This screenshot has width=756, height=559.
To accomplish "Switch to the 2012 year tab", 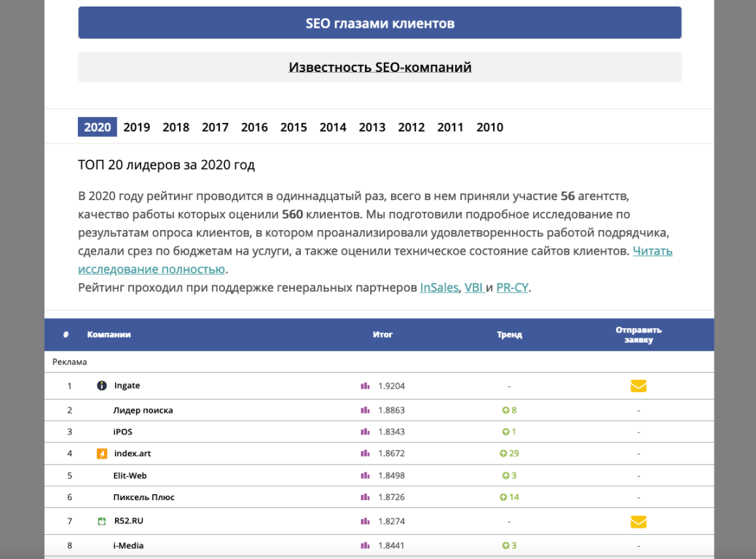I will click(412, 127).
